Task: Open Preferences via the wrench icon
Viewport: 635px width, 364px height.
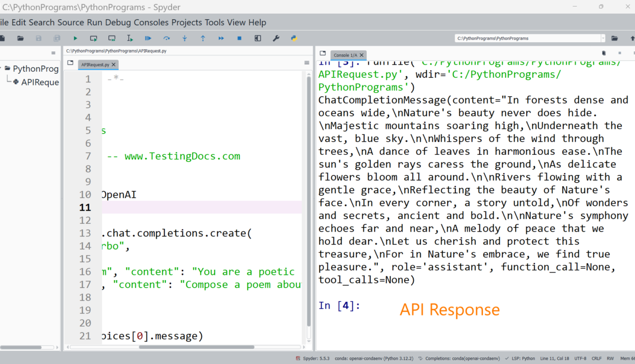Action: coord(276,38)
